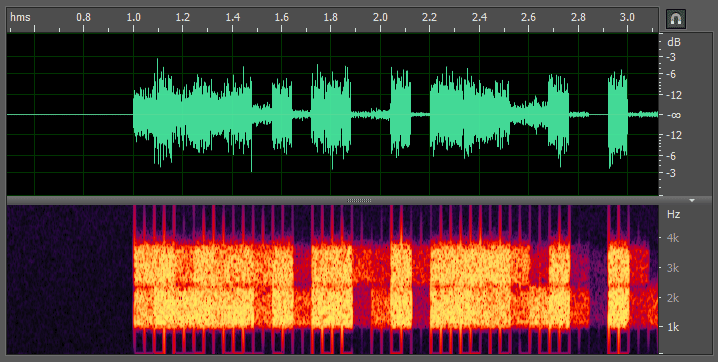The image size is (718, 362).
Task: Click the 2.4 mark on the time ruler
Action: click(479, 17)
